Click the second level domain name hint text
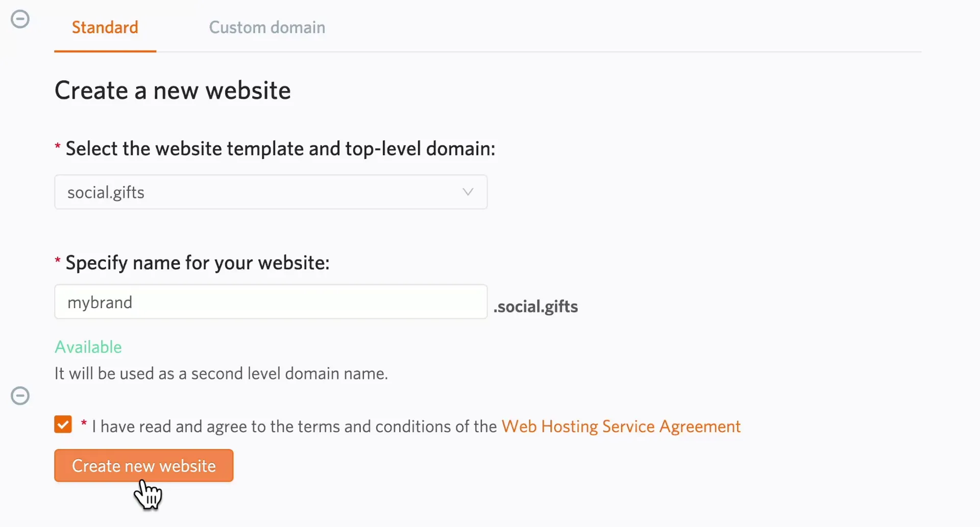 (x=221, y=374)
